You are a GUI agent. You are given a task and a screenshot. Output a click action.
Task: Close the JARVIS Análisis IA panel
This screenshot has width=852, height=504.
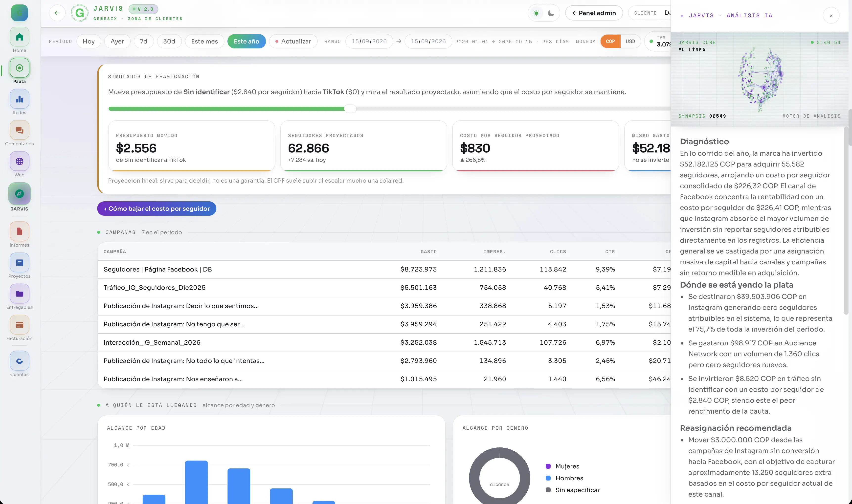point(831,16)
